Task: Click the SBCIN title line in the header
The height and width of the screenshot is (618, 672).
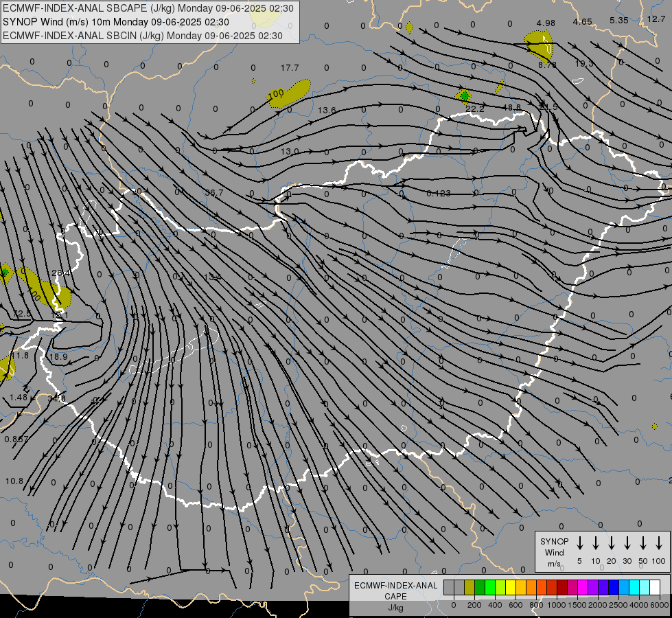Action: tap(143, 36)
